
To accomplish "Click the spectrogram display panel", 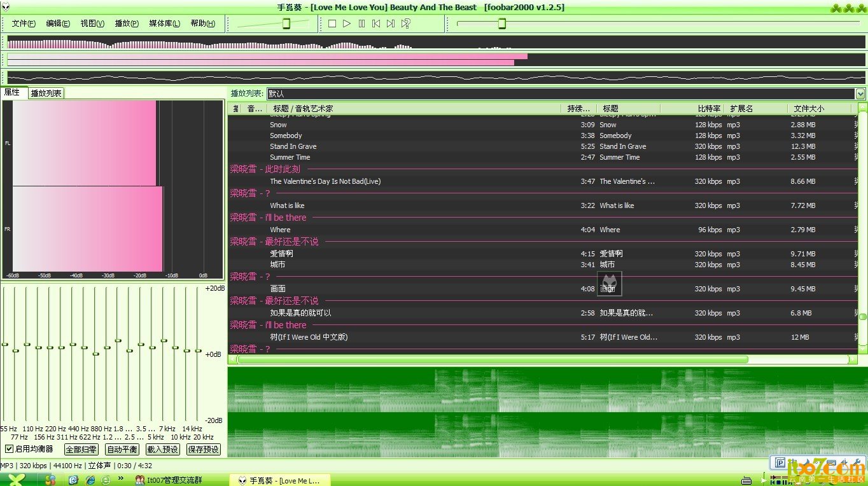I will 547,412.
